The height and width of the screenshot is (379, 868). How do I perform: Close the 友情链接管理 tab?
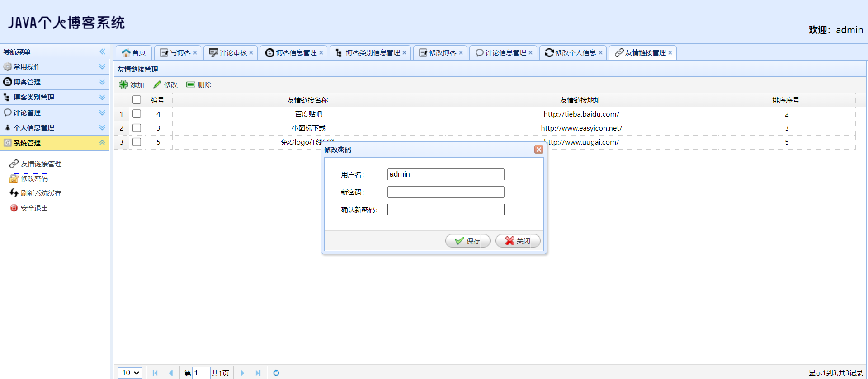click(x=670, y=53)
